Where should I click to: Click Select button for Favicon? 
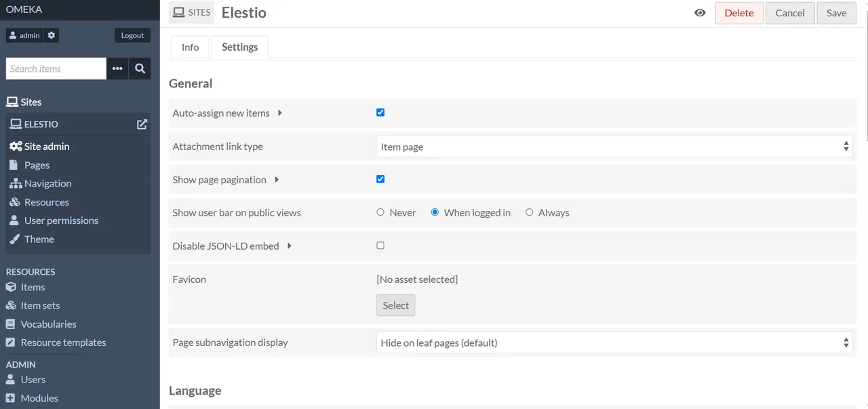click(x=396, y=305)
